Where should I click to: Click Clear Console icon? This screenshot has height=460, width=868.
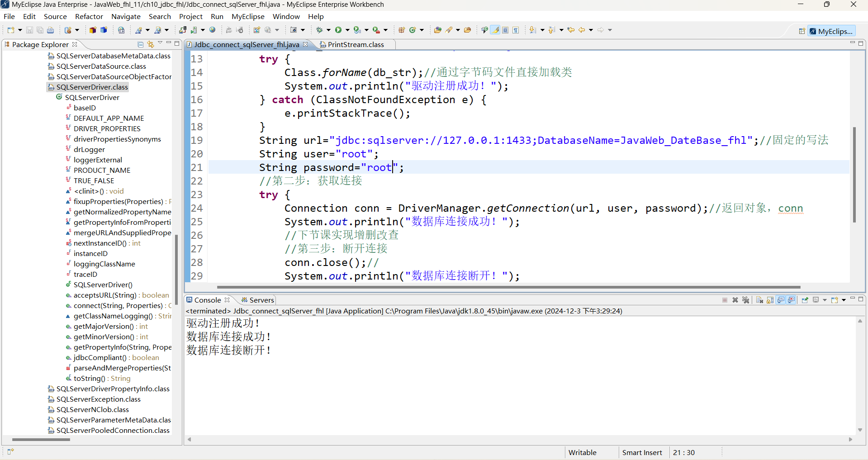click(x=759, y=300)
